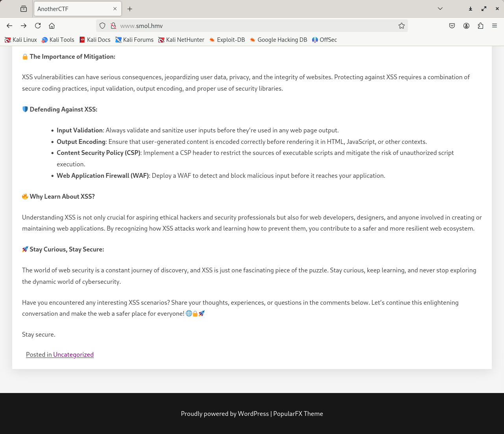This screenshot has width=504, height=434.
Task: Expand the list all tabs dropdown
Action: pyautogui.click(x=440, y=9)
